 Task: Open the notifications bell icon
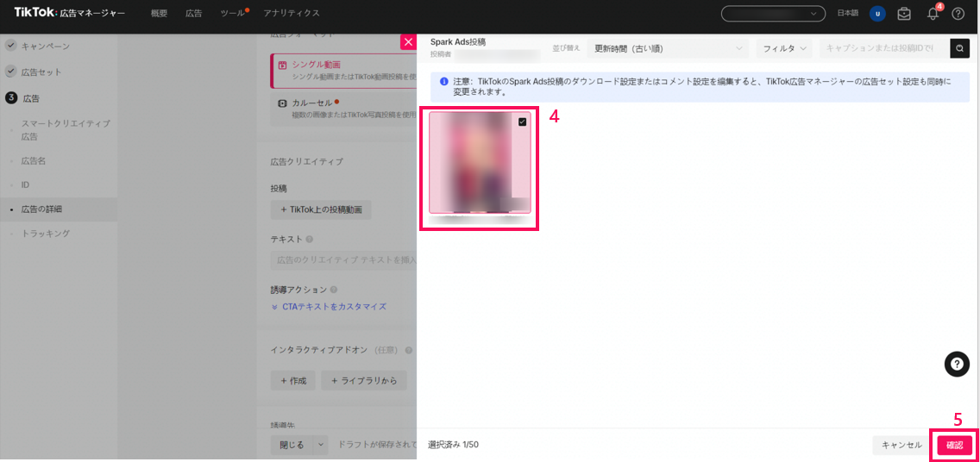pyautogui.click(x=933, y=14)
